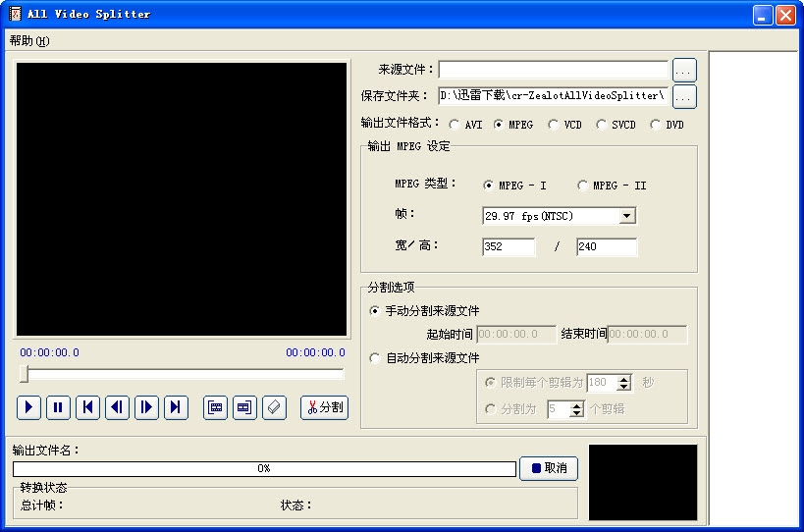Select AVI output format

pyautogui.click(x=454, y=125)
